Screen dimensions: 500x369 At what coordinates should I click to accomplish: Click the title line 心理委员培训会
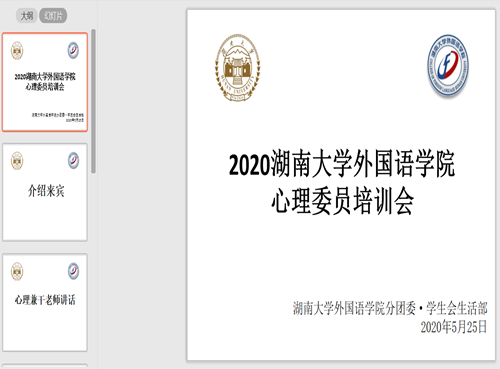click(x=342, y=201)
